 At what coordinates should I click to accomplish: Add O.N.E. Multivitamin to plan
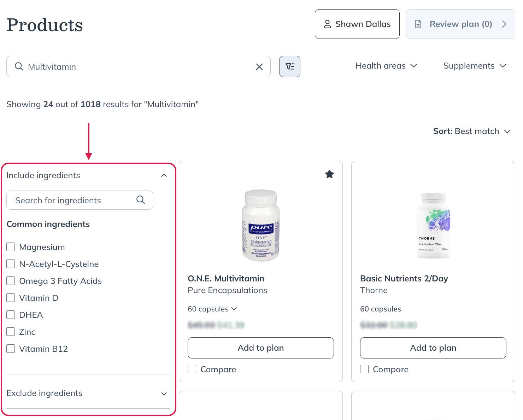pos(260,348)
